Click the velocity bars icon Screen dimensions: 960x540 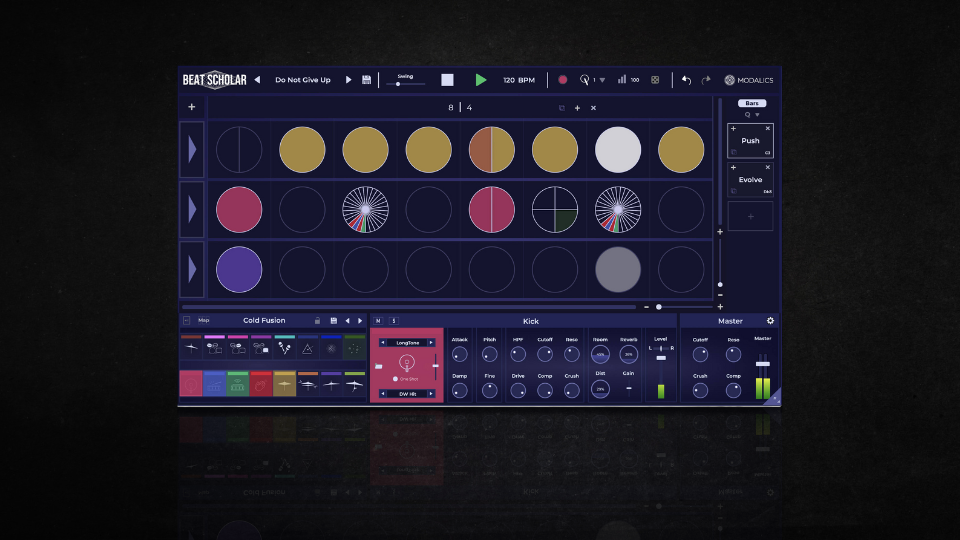[x=622, y=80]
